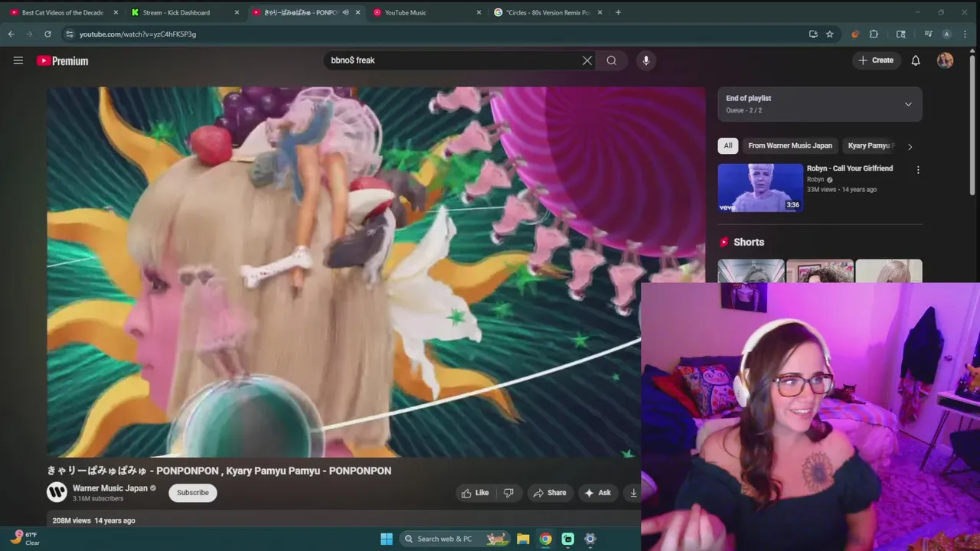The height and width of the screenshot is (551, 980).
Task: Close the YouTube Music tab
Action: pos(479,12)
